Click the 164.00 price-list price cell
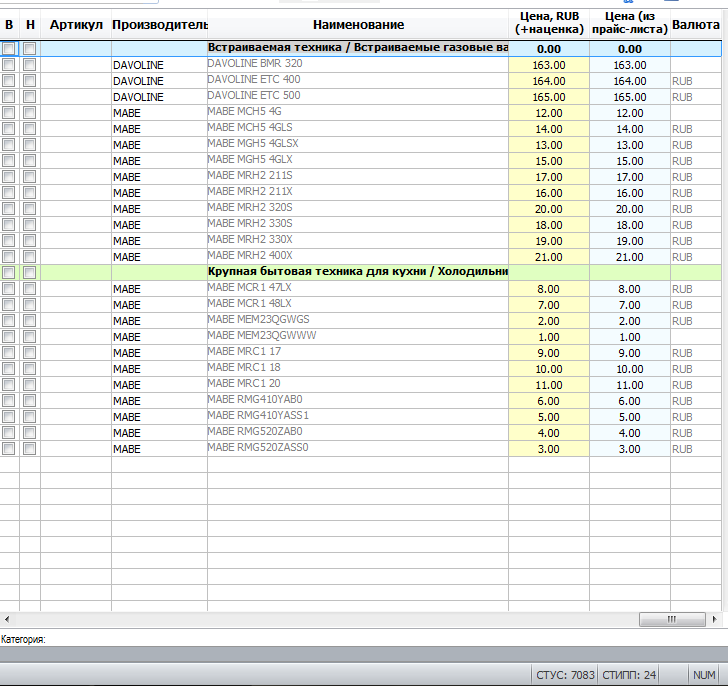Screen dimensions: 728x686 [630, 81]
